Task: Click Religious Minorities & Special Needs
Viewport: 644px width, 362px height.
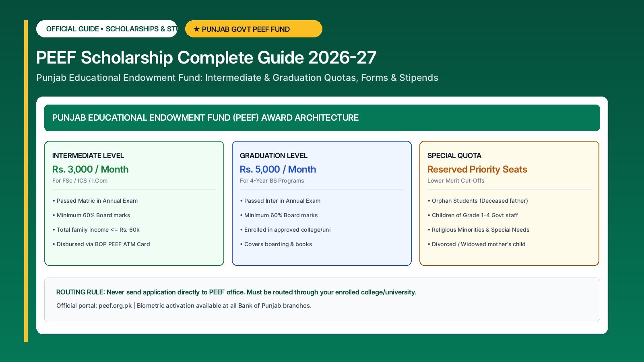Action: 479,230
